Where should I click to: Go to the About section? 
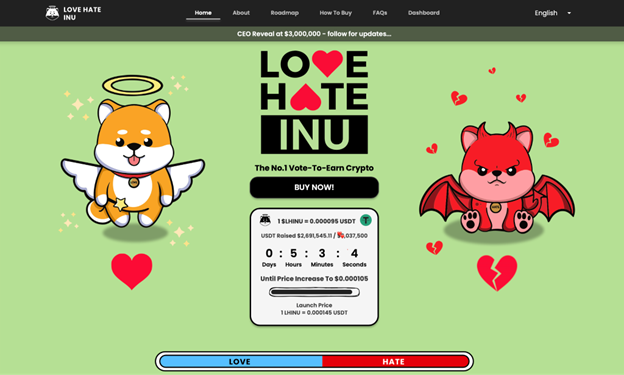coord(241,13)
